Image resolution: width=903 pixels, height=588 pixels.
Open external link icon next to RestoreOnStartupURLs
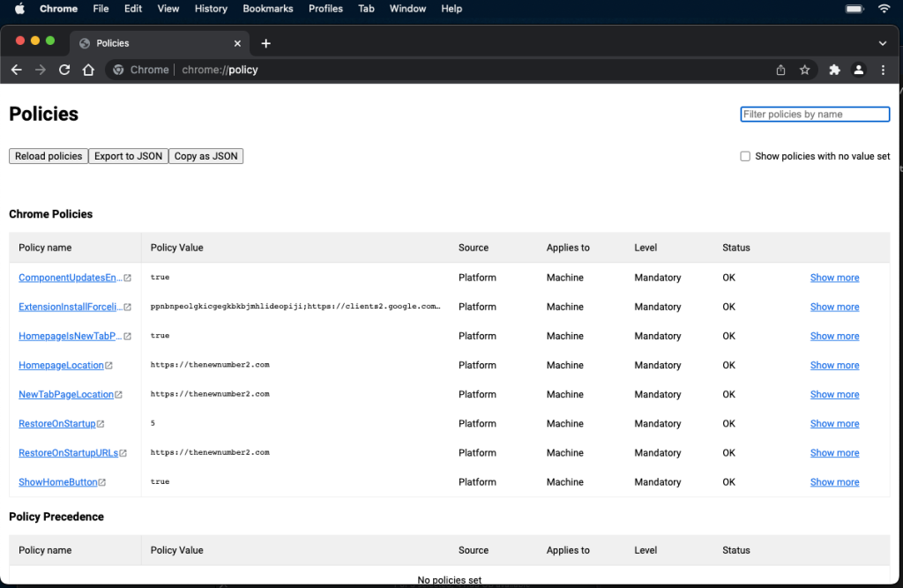(123, 453)
